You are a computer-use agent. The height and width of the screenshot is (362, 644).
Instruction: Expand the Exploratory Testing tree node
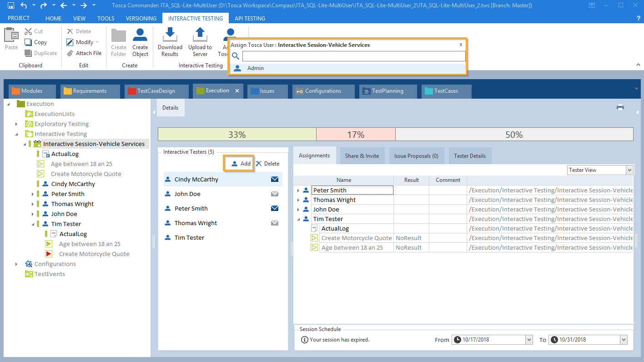click(x=16, y=124)
